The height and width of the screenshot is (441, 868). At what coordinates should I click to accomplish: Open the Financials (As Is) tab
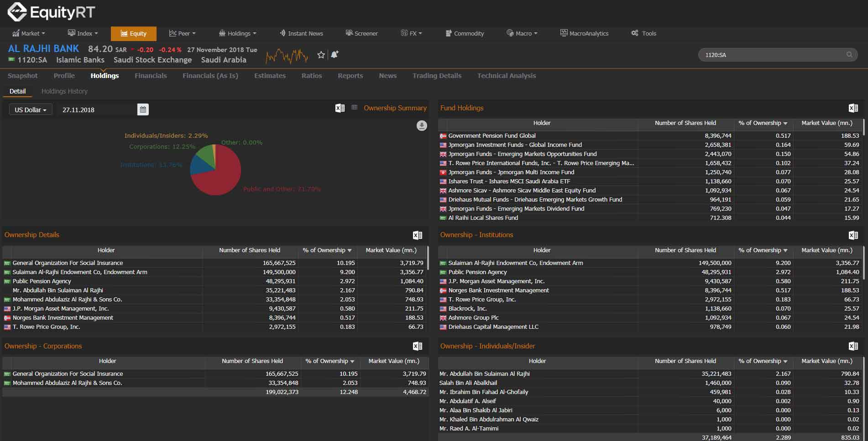coord(210,76)
